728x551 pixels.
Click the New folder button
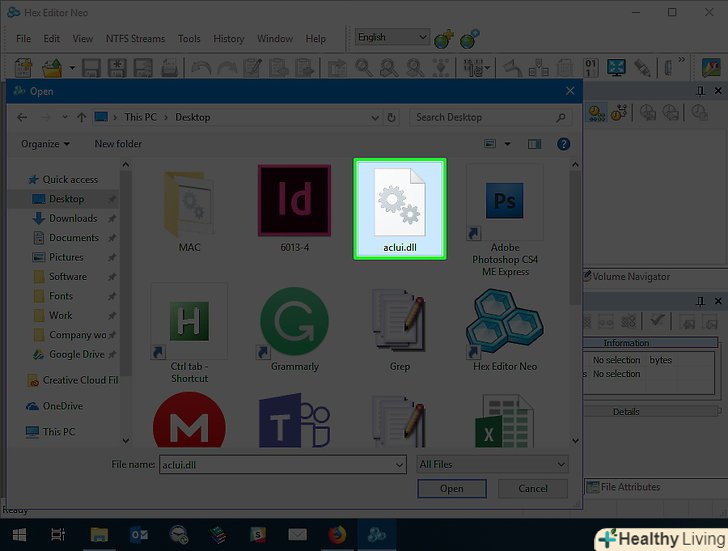tap(118, 144)
